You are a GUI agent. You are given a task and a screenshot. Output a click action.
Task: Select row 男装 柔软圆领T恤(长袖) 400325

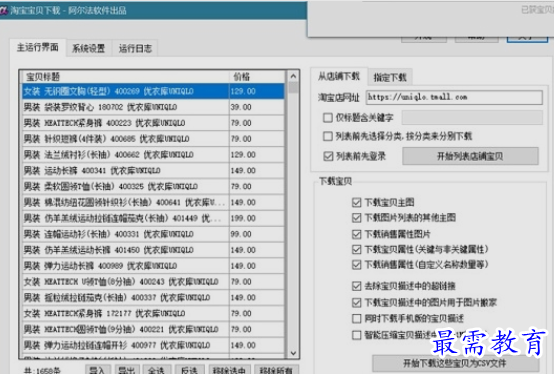click(x=153, y=186)
